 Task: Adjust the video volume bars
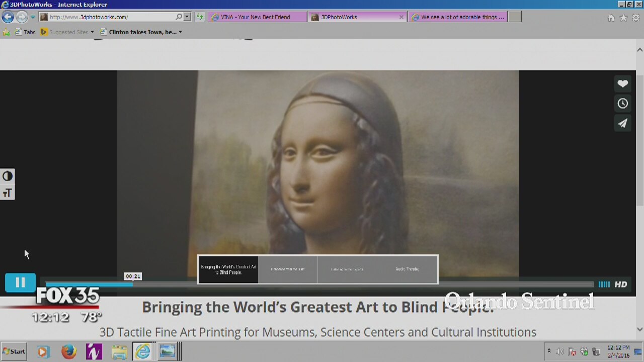click(x=604, y=284)
